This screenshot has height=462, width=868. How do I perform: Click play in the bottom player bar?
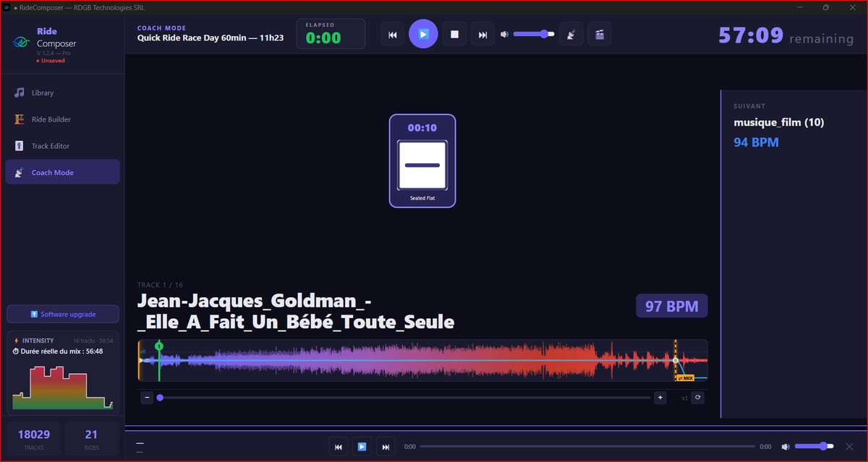(x=362, y=447)
